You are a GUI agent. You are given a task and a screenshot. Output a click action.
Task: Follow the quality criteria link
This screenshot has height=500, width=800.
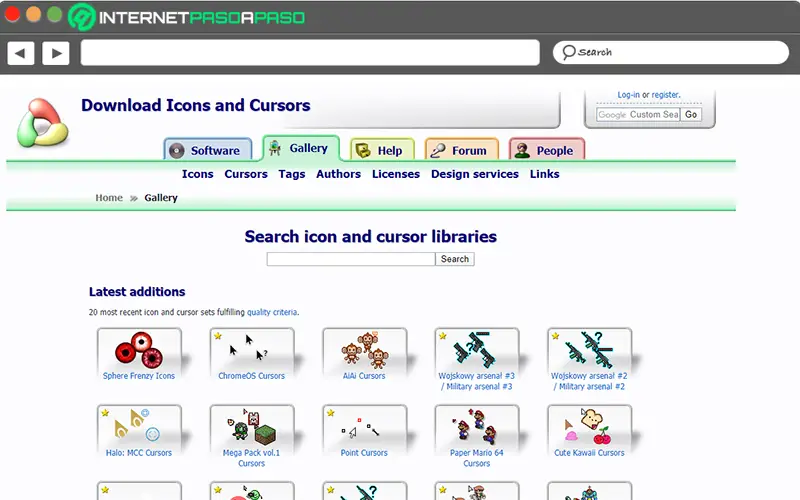272,312
